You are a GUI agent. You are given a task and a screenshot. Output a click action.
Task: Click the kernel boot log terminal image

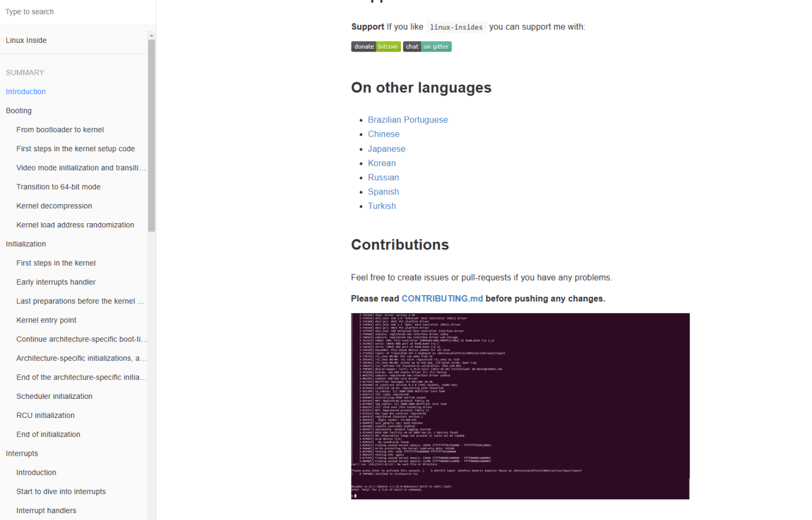point(520,406)
